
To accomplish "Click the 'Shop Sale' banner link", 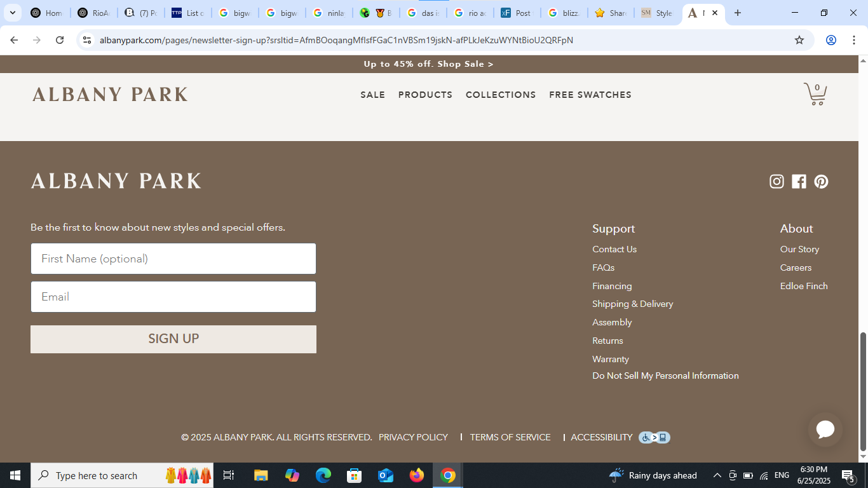I will coord(465,64).
